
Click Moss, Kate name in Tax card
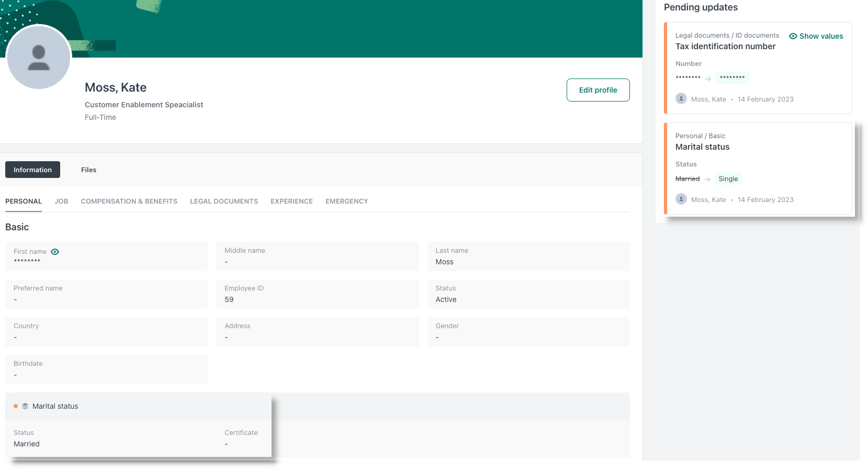pyautogui.click(x=708, y=99)
